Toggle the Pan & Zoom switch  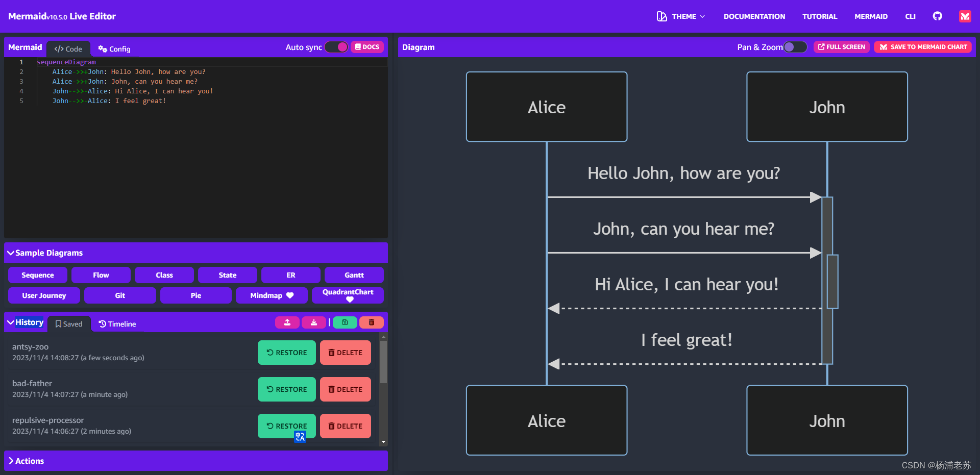pos(795,47)
